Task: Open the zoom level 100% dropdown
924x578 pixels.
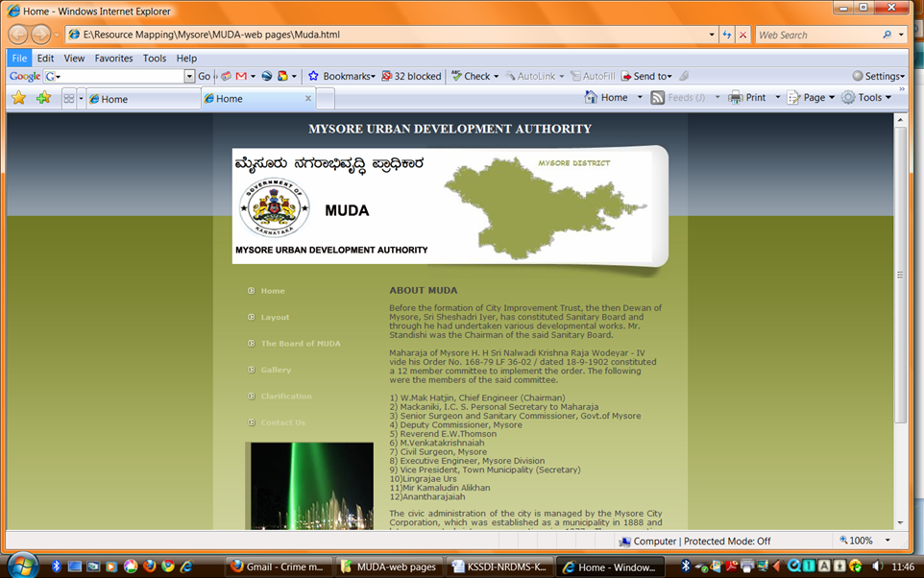Action: [888, 541]
